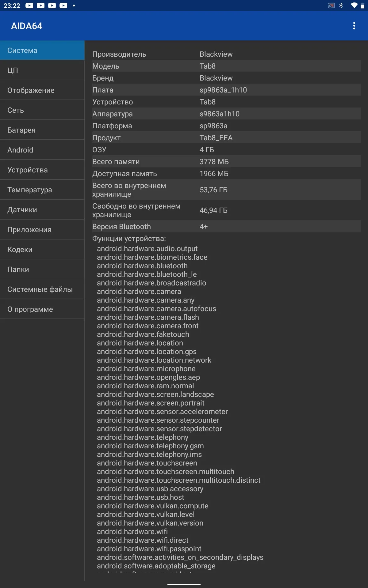Show the Температура section

(x=42, y=190)
